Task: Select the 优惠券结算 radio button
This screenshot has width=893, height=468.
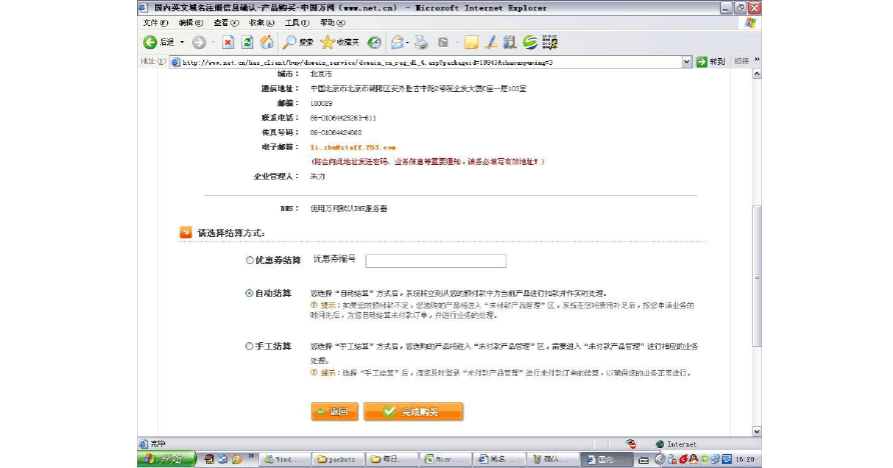Action: 250,260
